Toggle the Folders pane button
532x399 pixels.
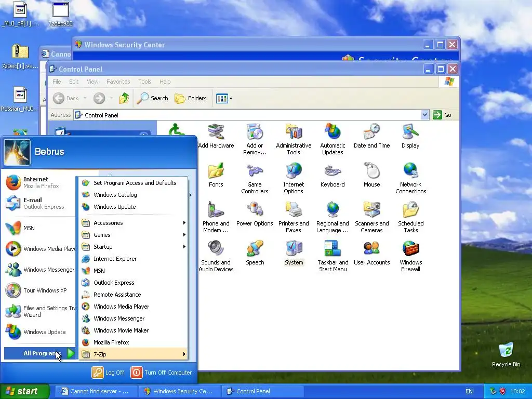coord(190,98)
